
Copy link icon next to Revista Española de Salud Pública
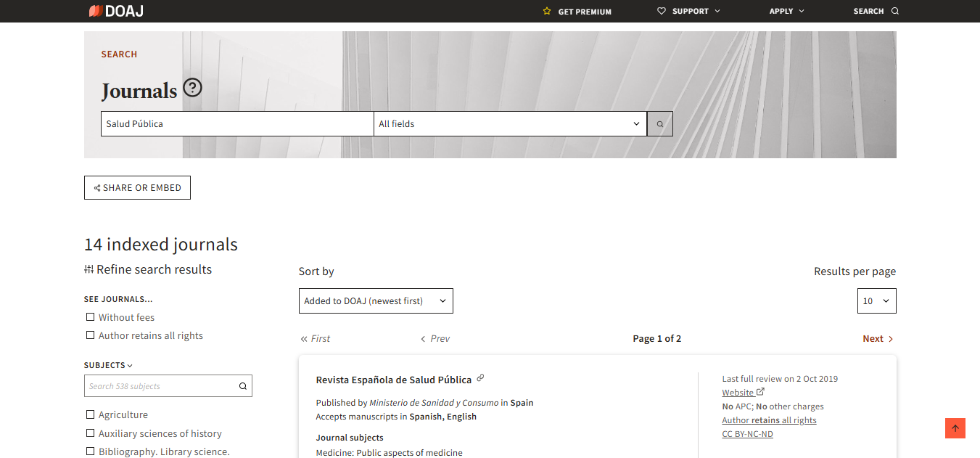[x=480, y=378]
